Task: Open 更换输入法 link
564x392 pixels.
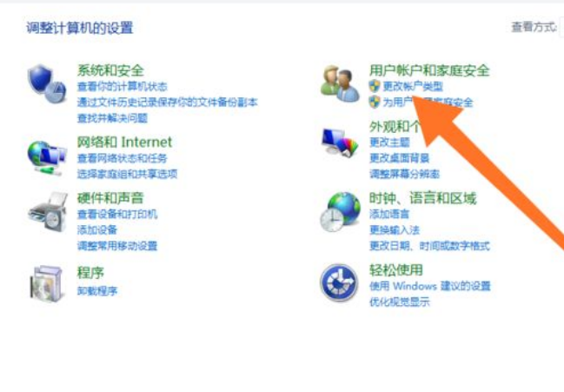Action: pos(395,229)
